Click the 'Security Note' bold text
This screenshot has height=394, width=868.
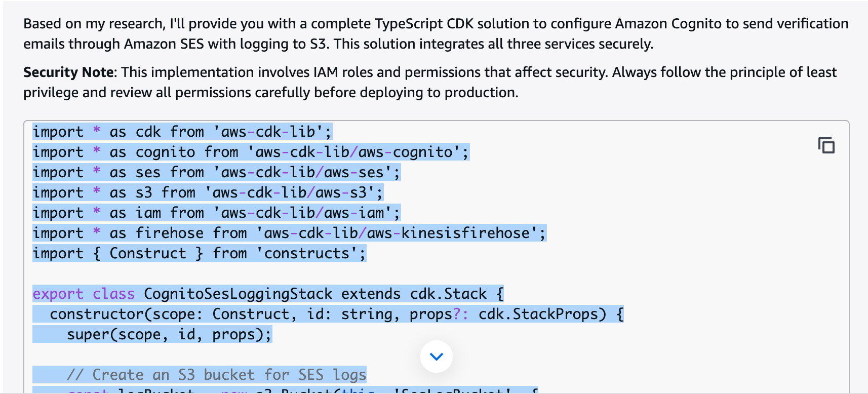tap(68, 72)
